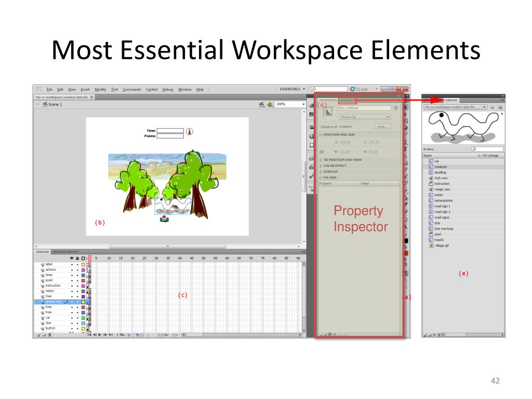Click the huh.wav sound icon in Library
The width and height of the screenshot is (532, 399).
(x=431, y=178)
